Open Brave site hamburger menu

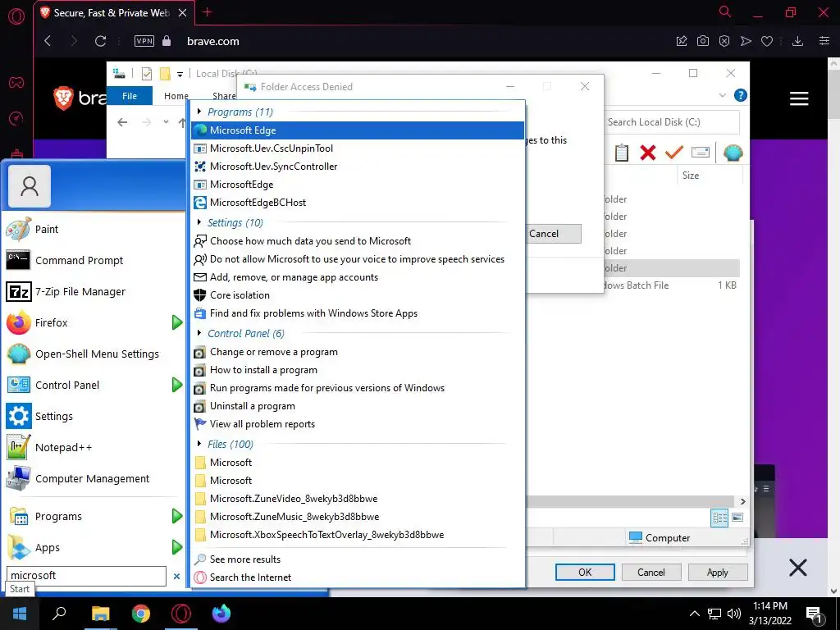(x=799, y=98)
